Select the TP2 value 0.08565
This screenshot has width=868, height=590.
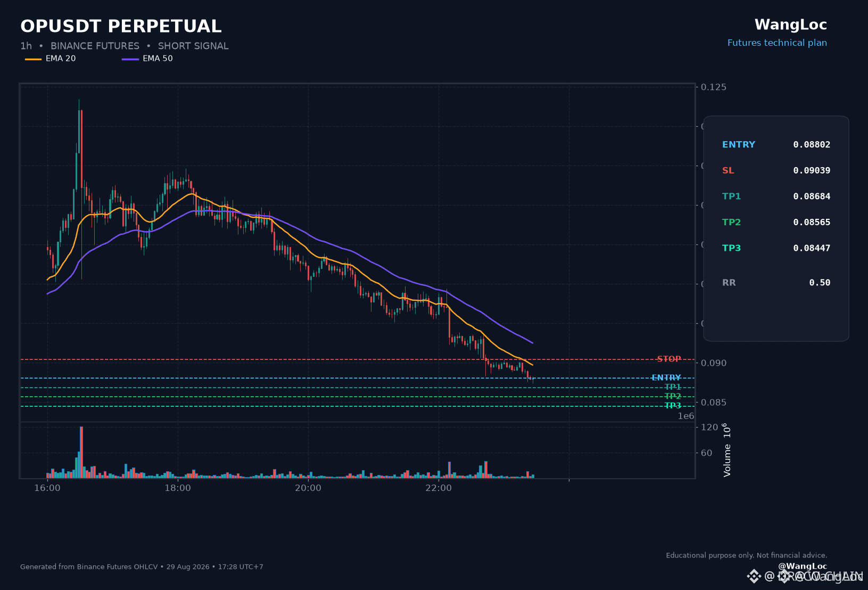(x=812, y=222)
